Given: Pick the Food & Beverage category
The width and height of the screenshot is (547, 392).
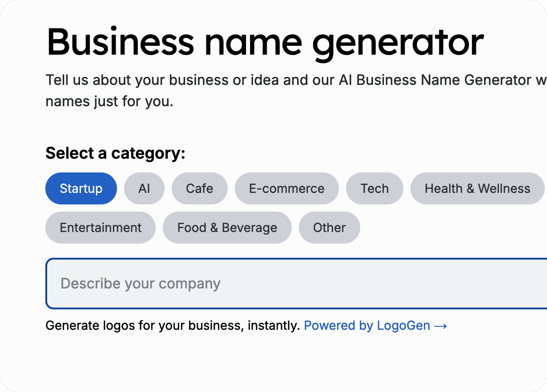Looking at the screenshot, I should (x=227, y=228).
